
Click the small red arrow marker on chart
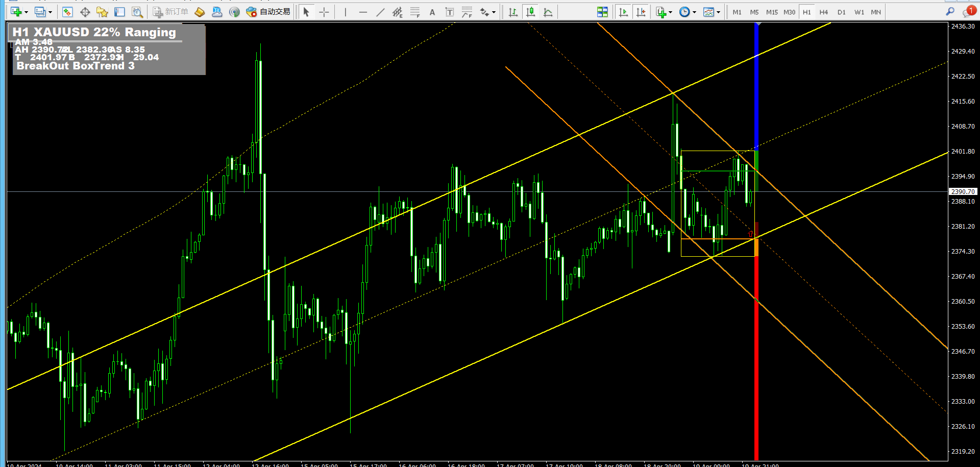(x=750, y=234)
